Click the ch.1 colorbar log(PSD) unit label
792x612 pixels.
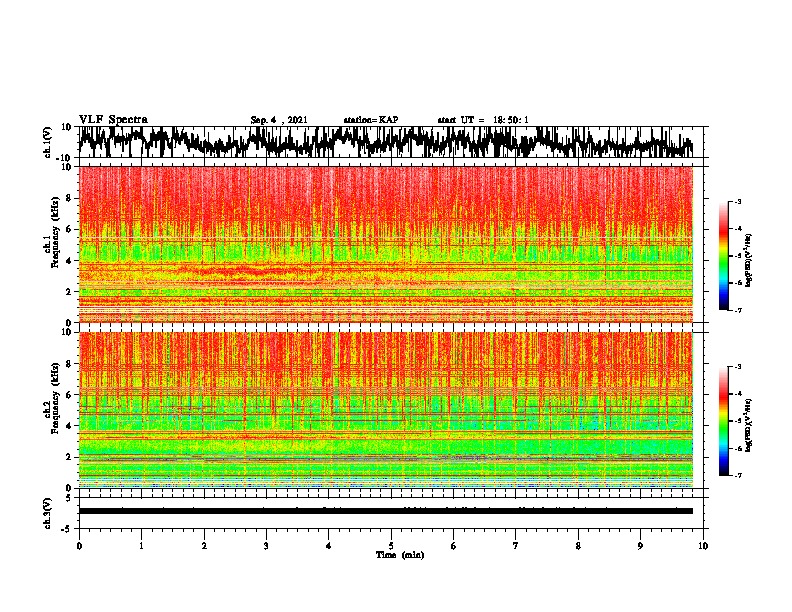tap(749, 260)
